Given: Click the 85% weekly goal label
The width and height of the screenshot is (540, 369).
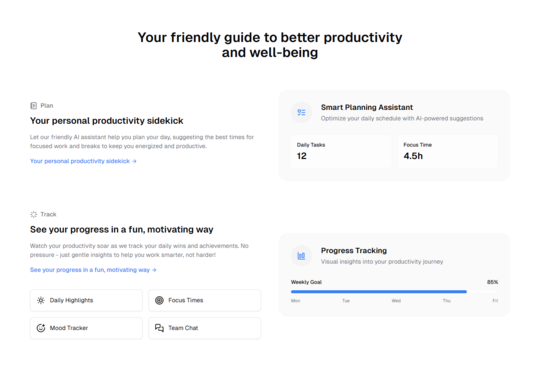Looking at the screenshot, I should coord(492,282).
